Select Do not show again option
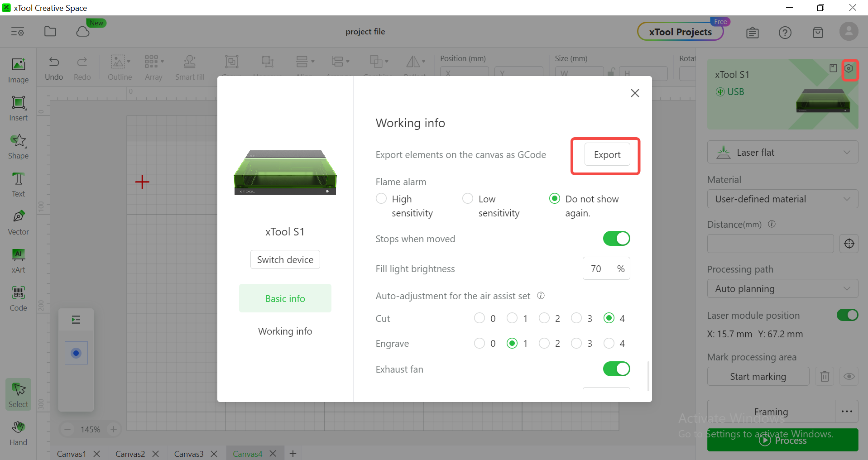The image size is (868, 460). [x=555, y=199]
